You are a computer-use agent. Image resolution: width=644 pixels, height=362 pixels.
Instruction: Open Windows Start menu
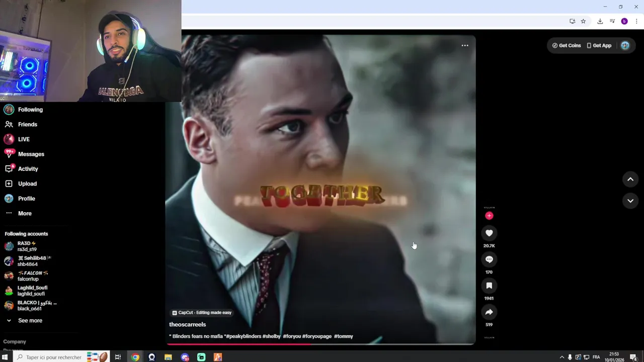coord(5,357)
